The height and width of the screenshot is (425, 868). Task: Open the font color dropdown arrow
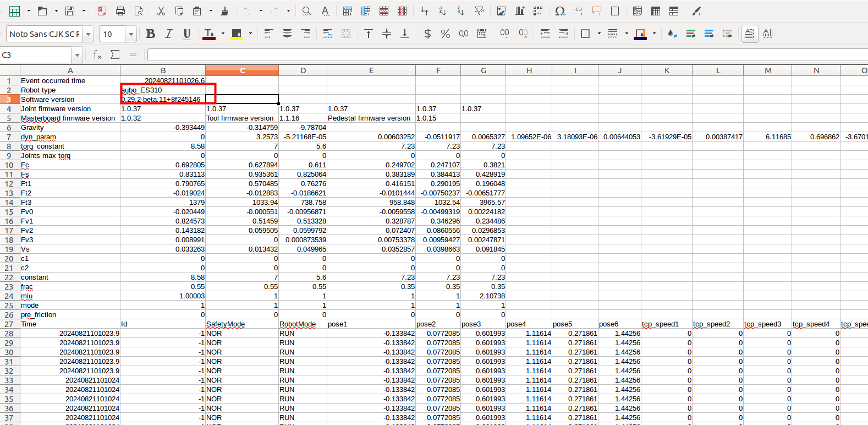223,34
